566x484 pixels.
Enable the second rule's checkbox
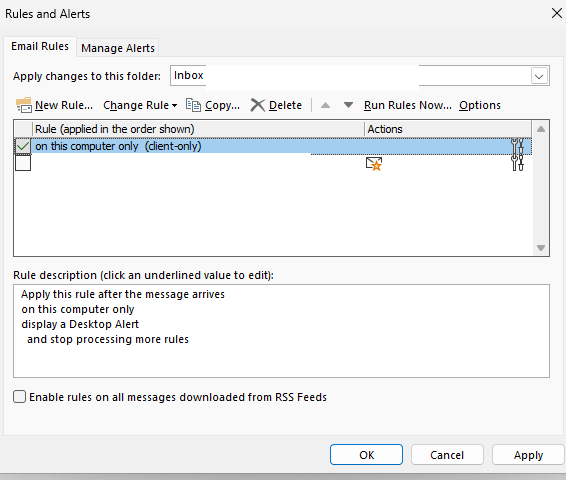tap(23, 163)
